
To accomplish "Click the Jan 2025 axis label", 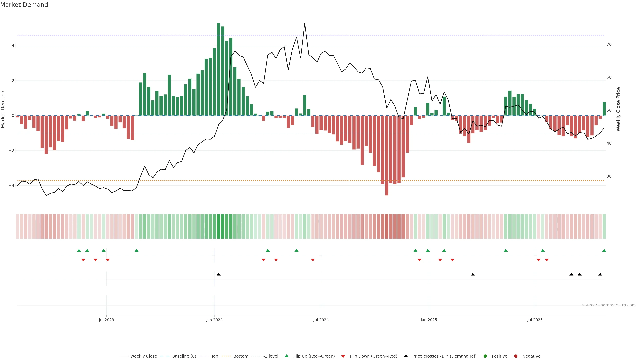I will click(x=429, y=320).
